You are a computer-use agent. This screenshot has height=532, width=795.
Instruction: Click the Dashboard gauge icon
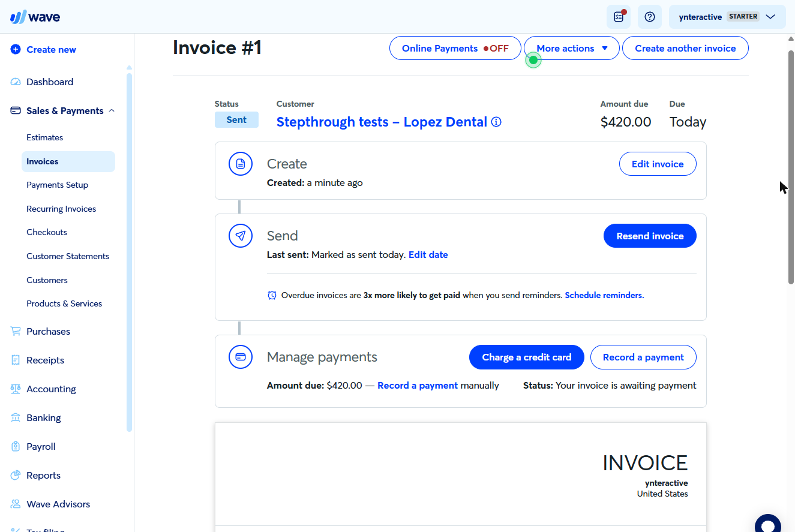pyautogui.click(x=16, y=82)
